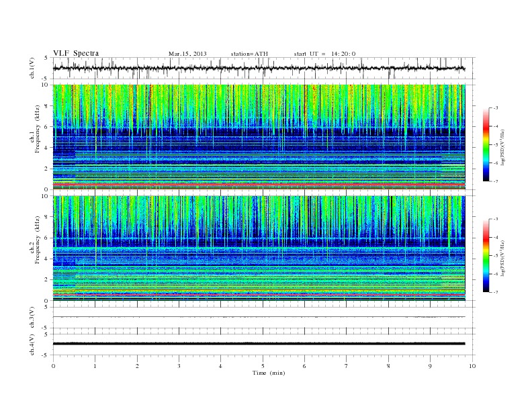Screen dimensions: 532x411
Task: Click the time axis tick label "9"
Action: (430, 366)
